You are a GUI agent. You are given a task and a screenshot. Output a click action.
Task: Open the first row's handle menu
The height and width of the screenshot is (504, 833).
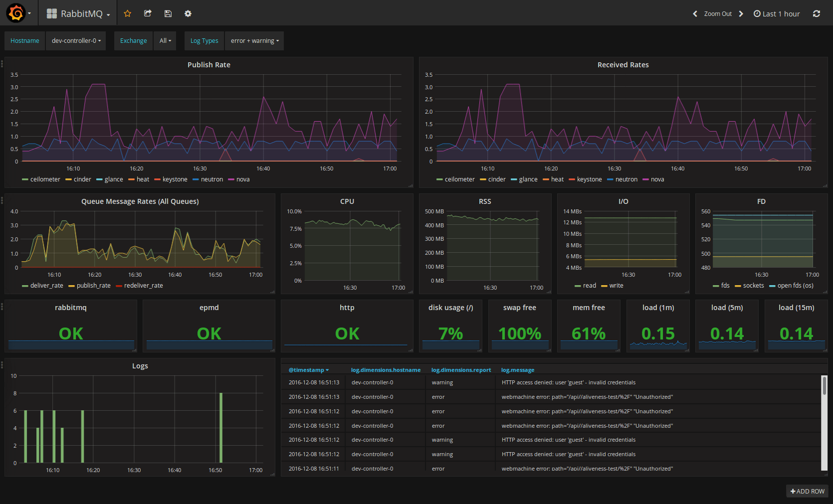pos(2,63)
